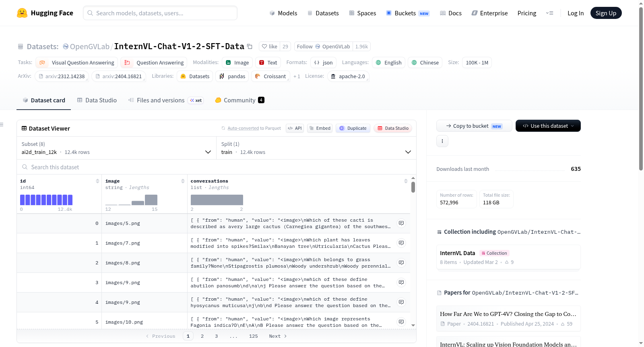This screenshot has width=644, height=347.
Task: Open Buckets in top navigation
Action: point(408,13)
